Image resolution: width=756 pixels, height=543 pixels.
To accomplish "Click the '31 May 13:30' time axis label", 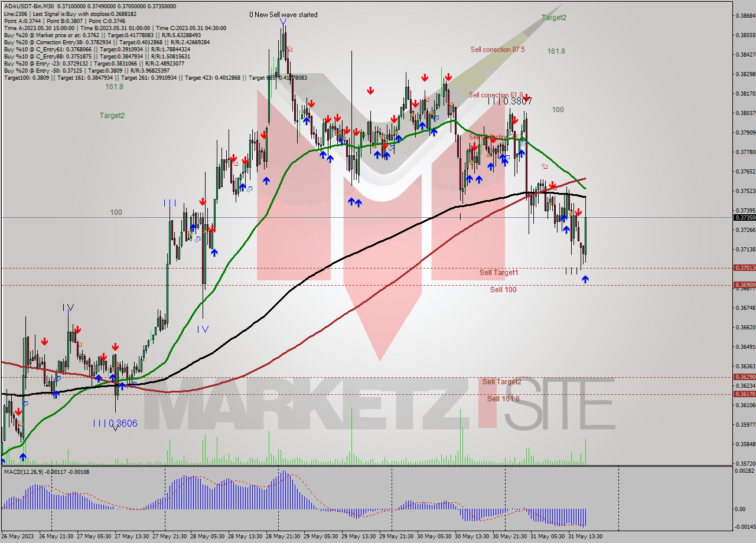I will (x=585, y=537).
